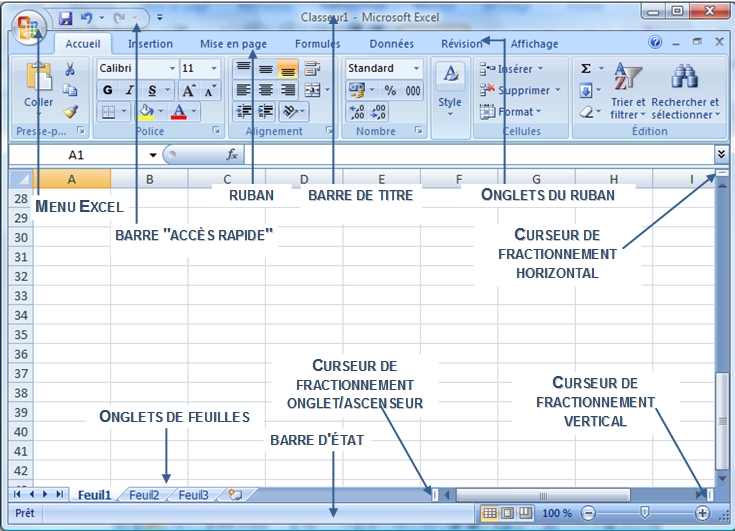Viewport: 735px width, 531px height.
Task: Open Excel help question mark icon
Action: (x=655, y=43)
